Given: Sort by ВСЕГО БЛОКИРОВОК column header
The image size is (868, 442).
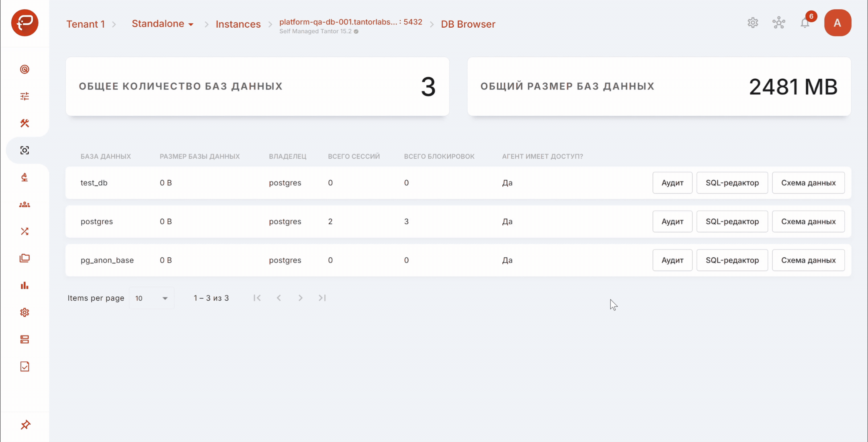Looking at the screenshot, I should tap(439, 156).
